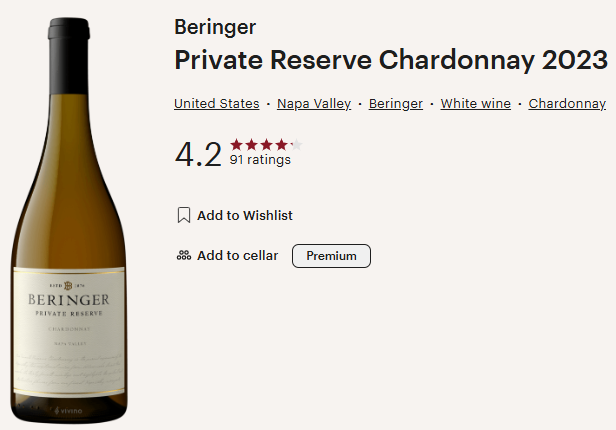
Task: Click the Add to Wishlist text
Action: (x=245, y=215)
